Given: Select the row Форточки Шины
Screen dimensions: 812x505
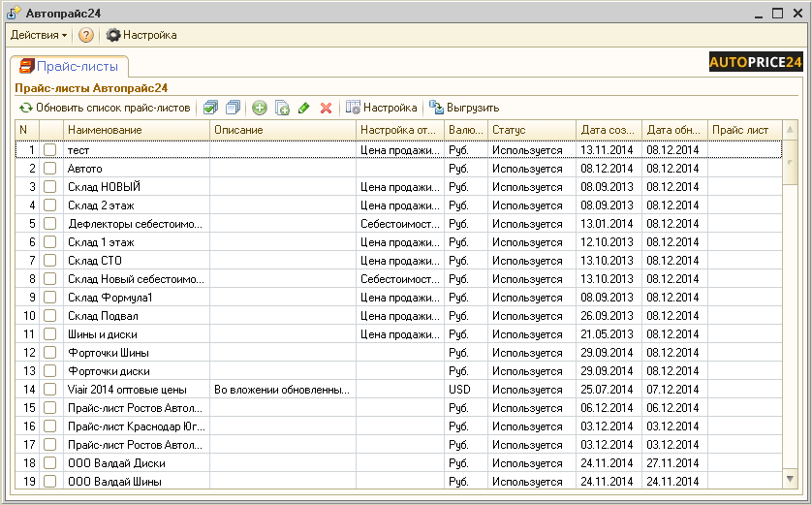Looking at the screenshot, I should pos(399,353).
